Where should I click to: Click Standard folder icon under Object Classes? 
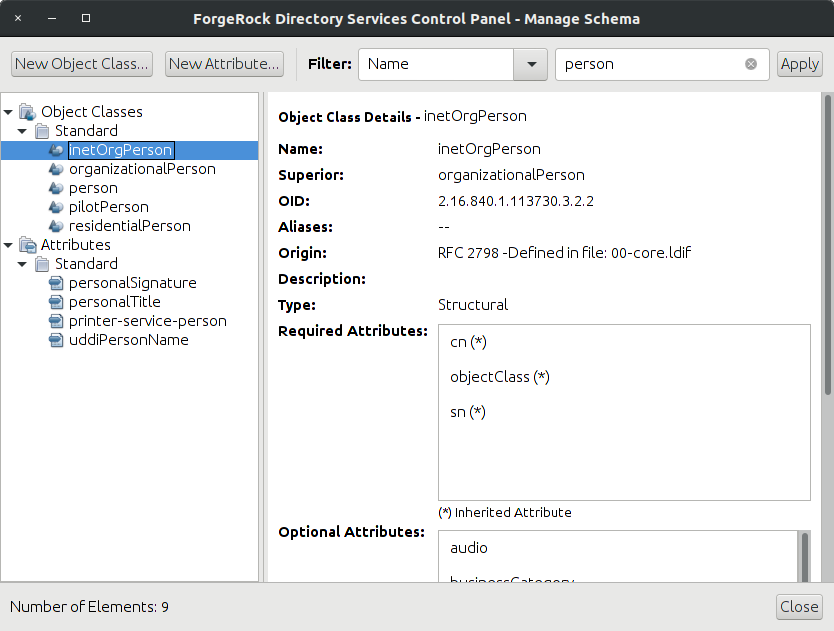(x=42, y=131)
